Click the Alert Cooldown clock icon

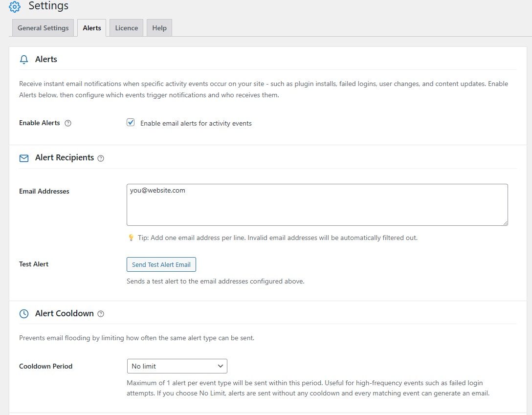(x=24, y=314)
